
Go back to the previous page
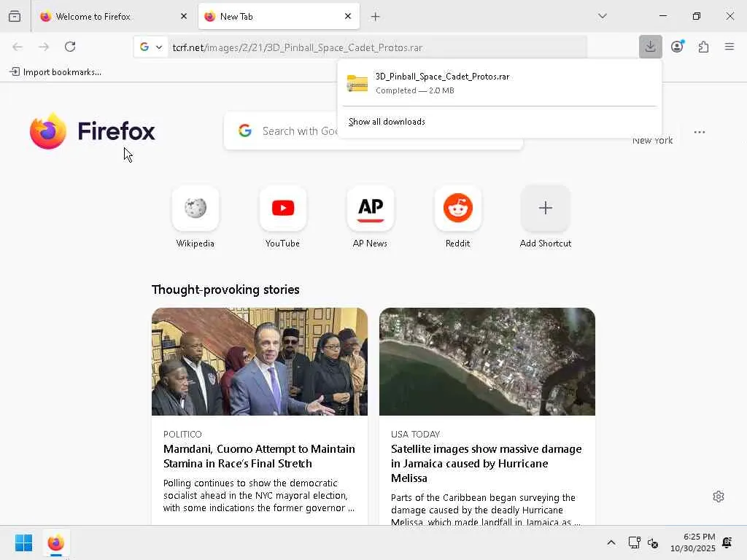18,47
